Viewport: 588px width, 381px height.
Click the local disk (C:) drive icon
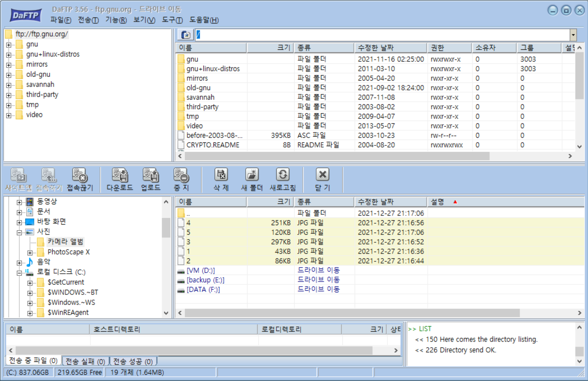pos(29,272)
